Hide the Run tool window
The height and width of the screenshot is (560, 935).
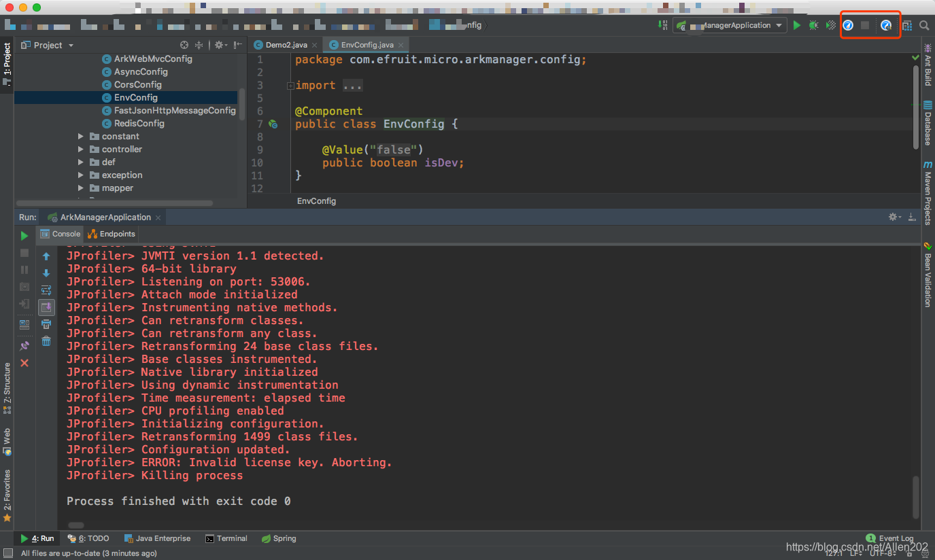click(913, 217)
